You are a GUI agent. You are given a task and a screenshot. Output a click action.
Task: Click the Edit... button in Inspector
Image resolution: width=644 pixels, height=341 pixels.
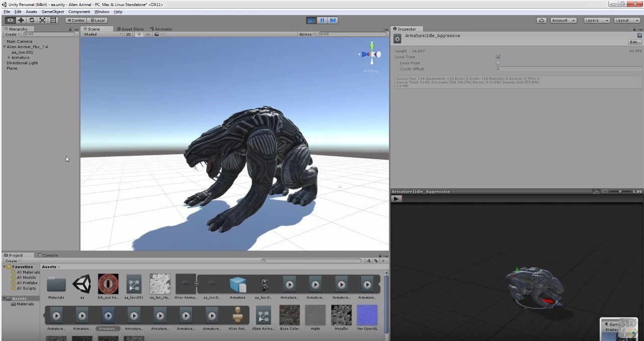coord(635,42)
